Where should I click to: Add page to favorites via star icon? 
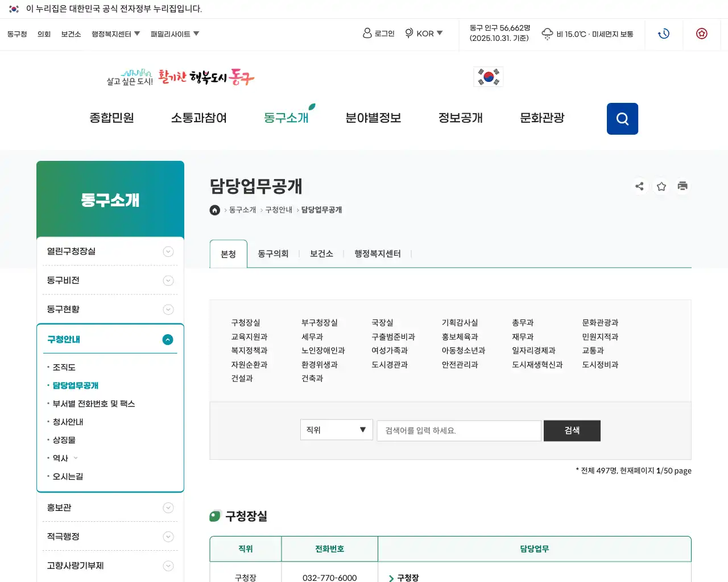(661, 186)
